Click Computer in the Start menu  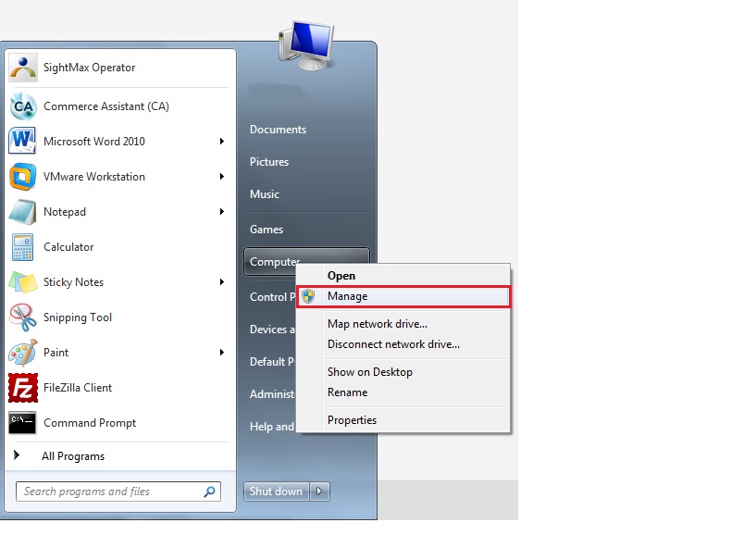(275, 261)
